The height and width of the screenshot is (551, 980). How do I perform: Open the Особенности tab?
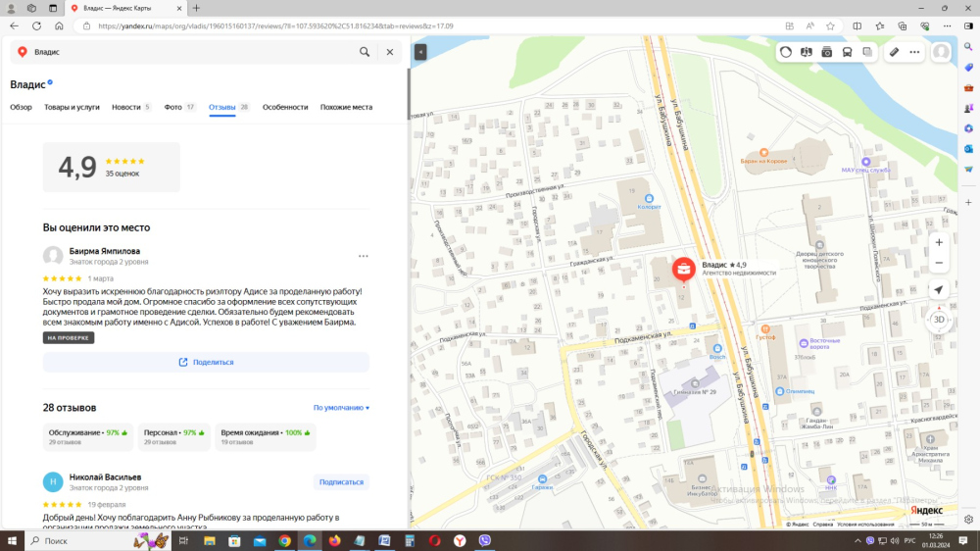click(x=285, y=107)
